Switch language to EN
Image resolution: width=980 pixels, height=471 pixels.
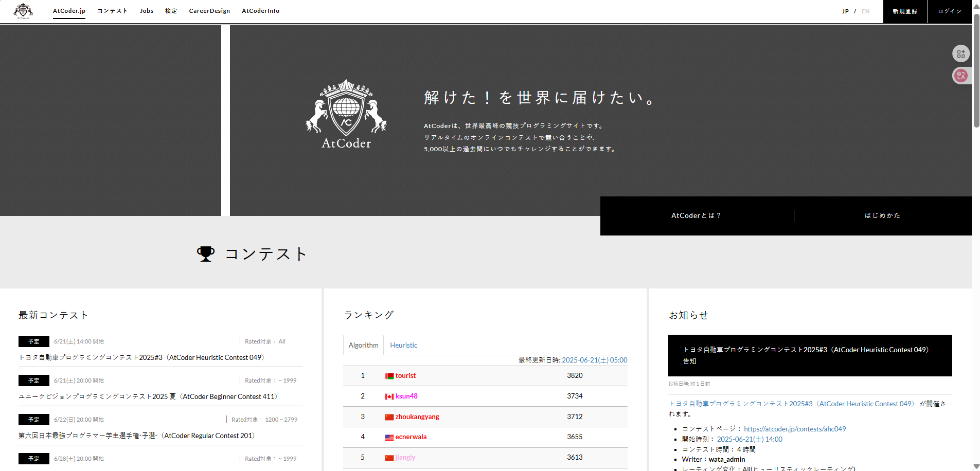[865, 11]
